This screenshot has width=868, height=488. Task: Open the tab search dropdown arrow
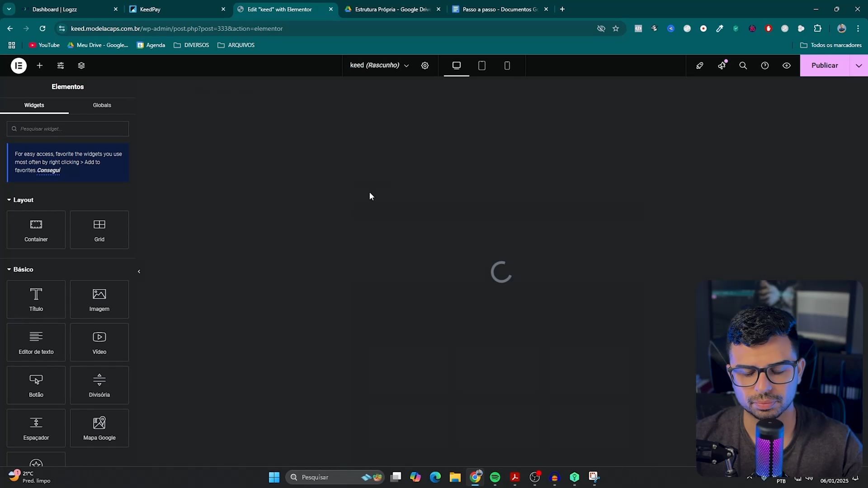pos(9,9)
